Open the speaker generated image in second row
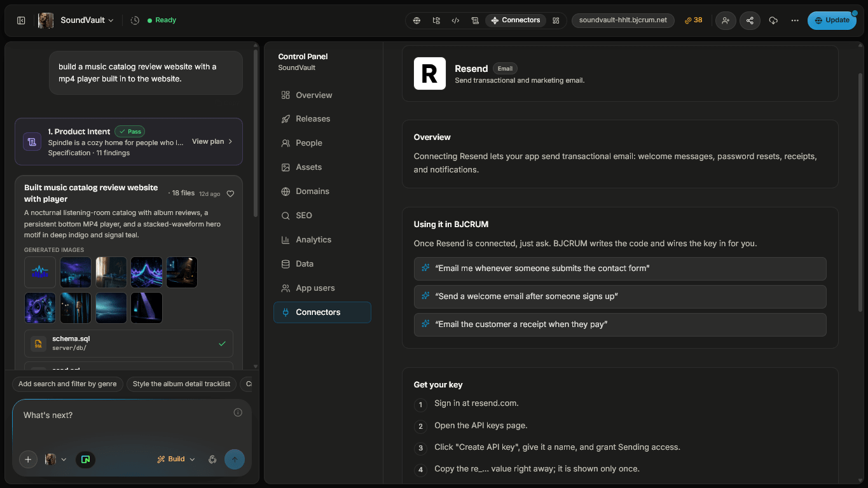This screenshot has width=868, height=488. [x=40, y=308]
